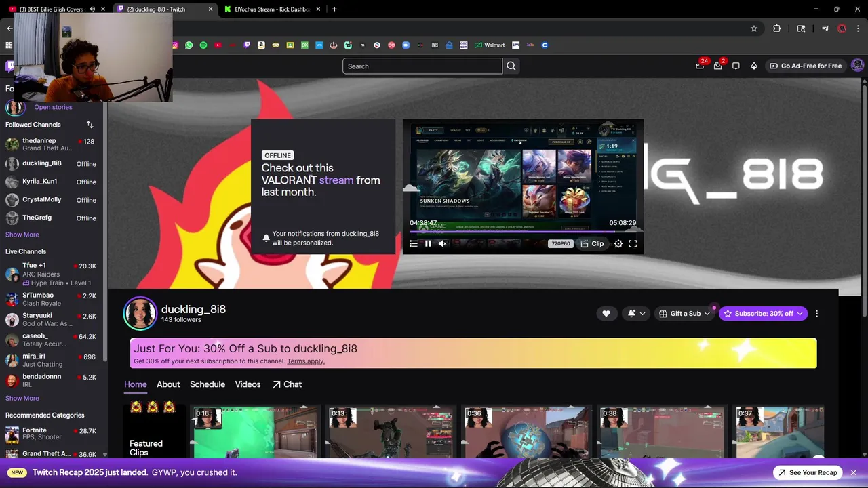Viewport: 868px width, 488px height.
Task: Select the Schedule channel tab
Action: [208, 384]
